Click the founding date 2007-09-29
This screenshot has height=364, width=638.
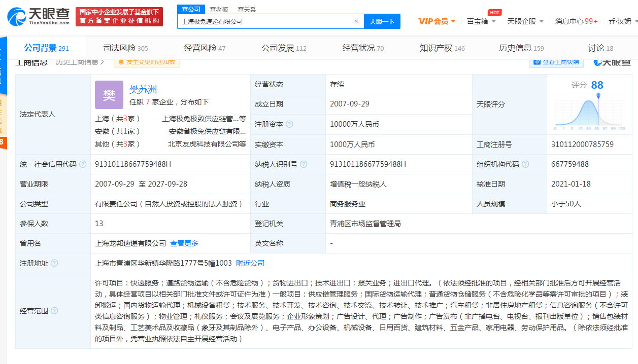coord(350,104)
